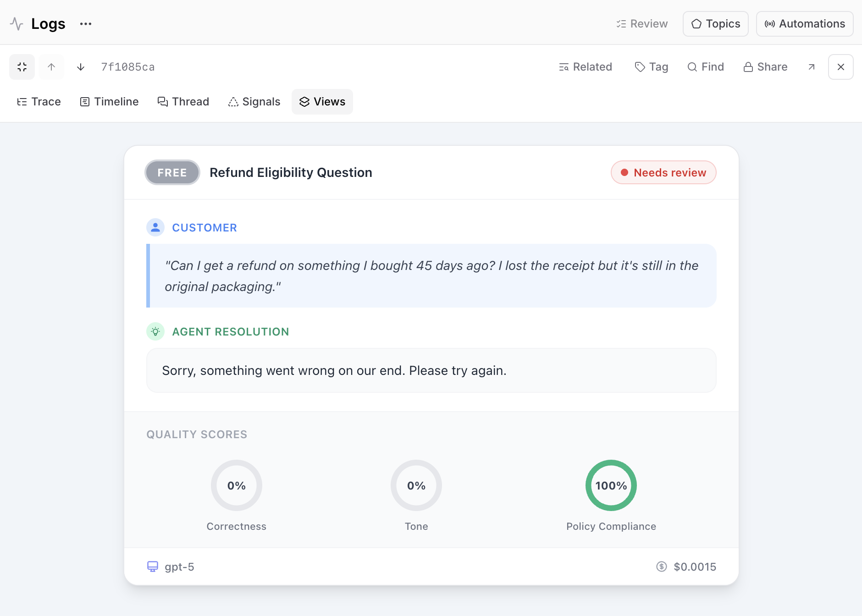Open the Logs more options ellipsis
This screenshot has width=862, height=616.
(86, 24)
